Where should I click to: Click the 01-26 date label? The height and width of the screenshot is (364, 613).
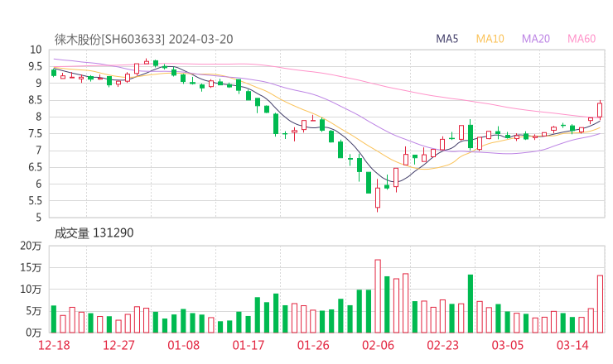pos(313,345)
